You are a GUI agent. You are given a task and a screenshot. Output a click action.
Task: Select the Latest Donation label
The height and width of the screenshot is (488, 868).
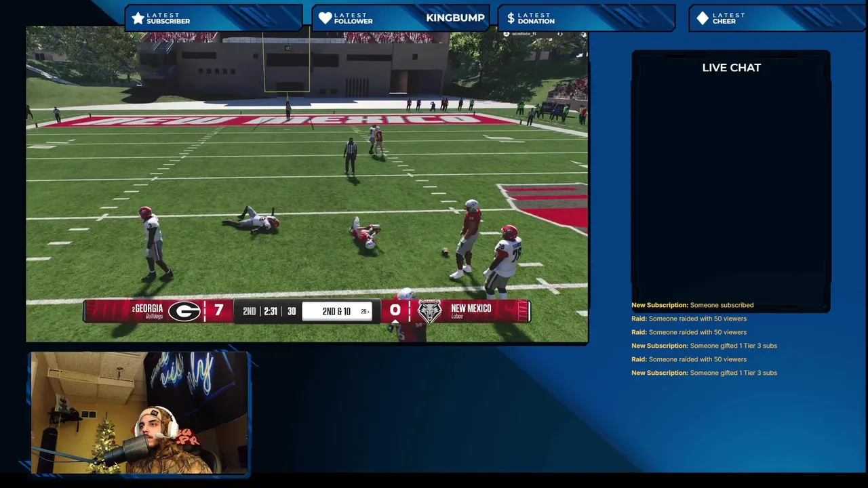tap(536, 18)
